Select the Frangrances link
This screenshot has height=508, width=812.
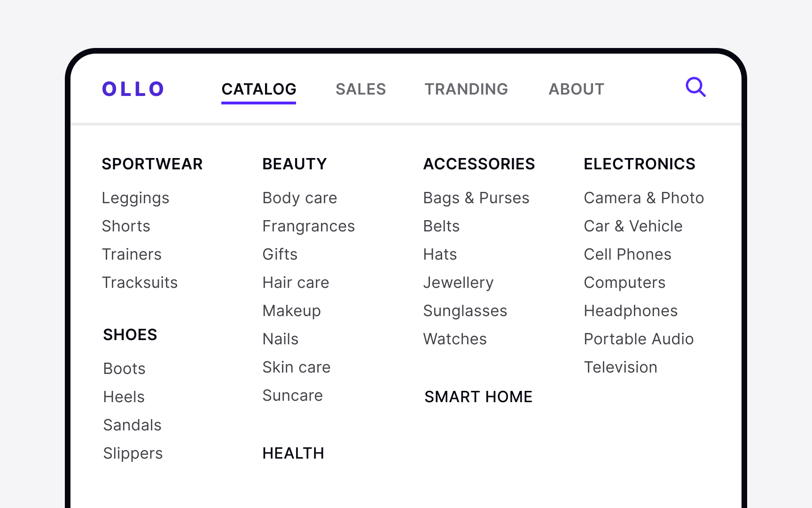tap(309, 226)
